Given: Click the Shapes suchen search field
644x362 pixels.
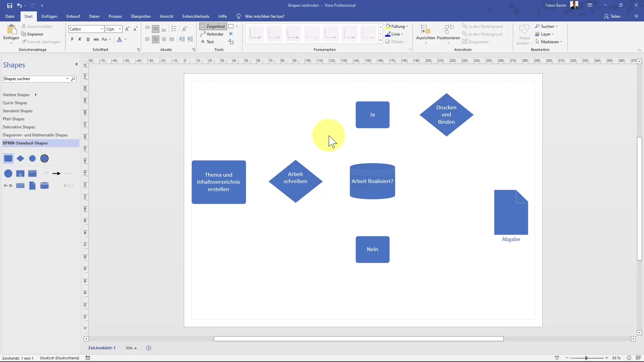Looking at the screenshot, I should click(x=34, y=79).
